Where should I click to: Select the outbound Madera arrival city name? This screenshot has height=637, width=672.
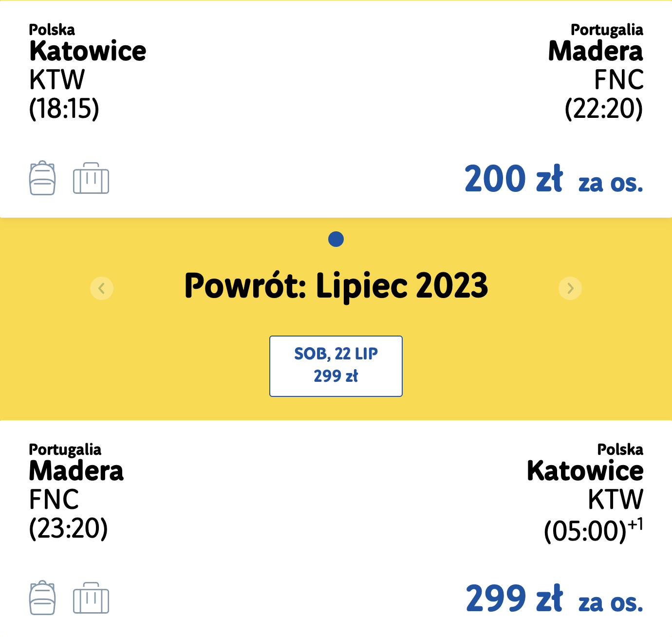click(x=596, y=51)
